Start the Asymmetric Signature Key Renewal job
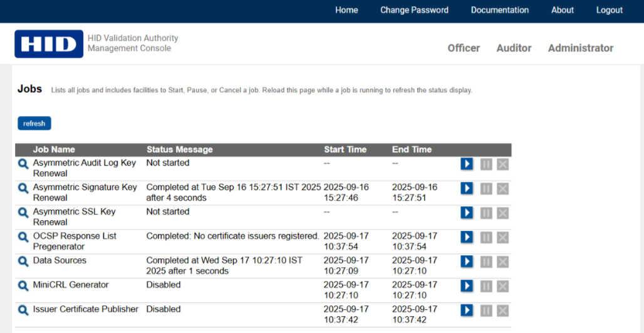This screenshot has height=333, width=644. coord(467,188)
